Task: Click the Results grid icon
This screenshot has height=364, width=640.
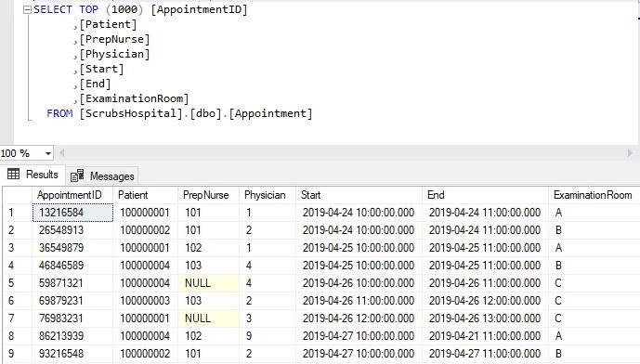Action: point(14,175)
